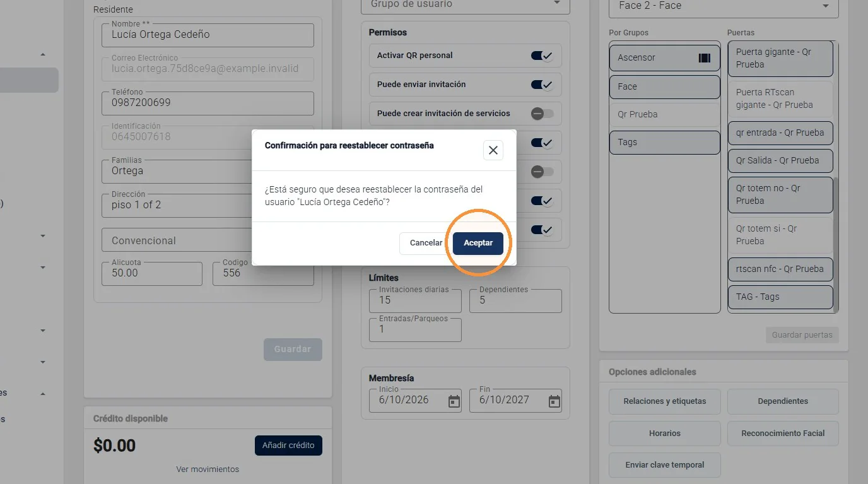Select Qr totem no - Qr Prueba door
Screen dimensions: 868x484
click(780, 195)
